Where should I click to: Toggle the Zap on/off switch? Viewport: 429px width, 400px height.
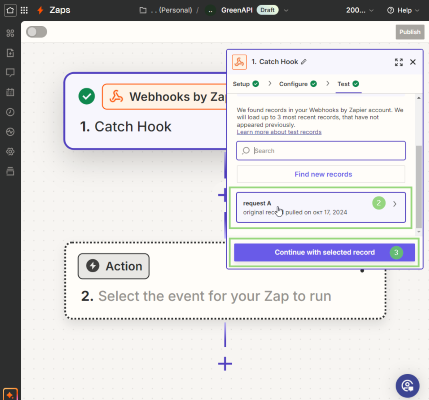click(36, 32)
